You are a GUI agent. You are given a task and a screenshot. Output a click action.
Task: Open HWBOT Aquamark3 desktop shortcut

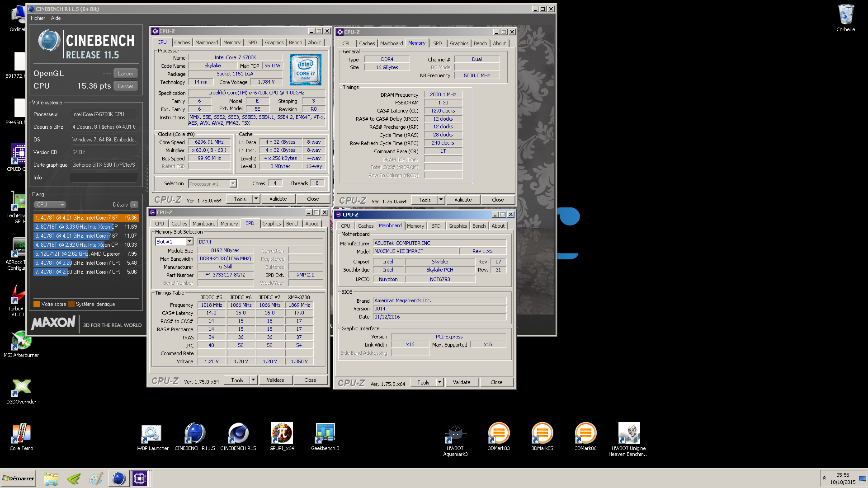pos(455,440)
